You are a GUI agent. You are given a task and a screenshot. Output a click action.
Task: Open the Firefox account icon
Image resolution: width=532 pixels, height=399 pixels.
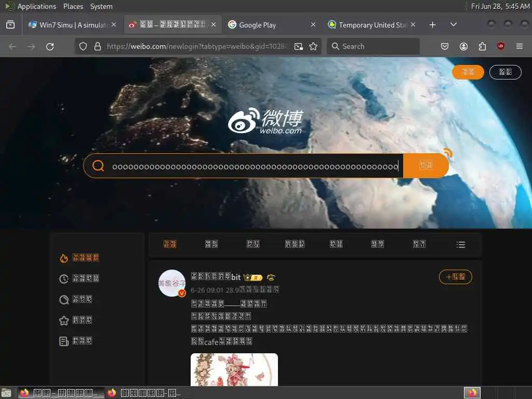pos(463,46)
